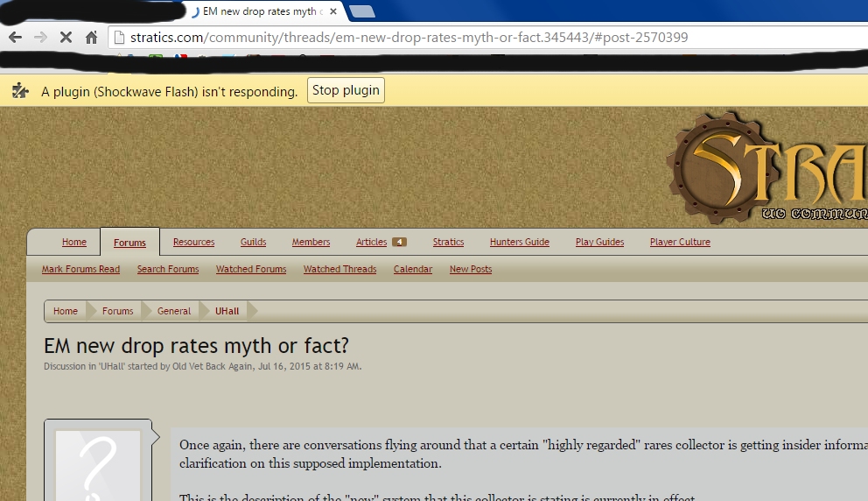
Task: Select the EM new drop rates myth tab
Action: (263, 11)
